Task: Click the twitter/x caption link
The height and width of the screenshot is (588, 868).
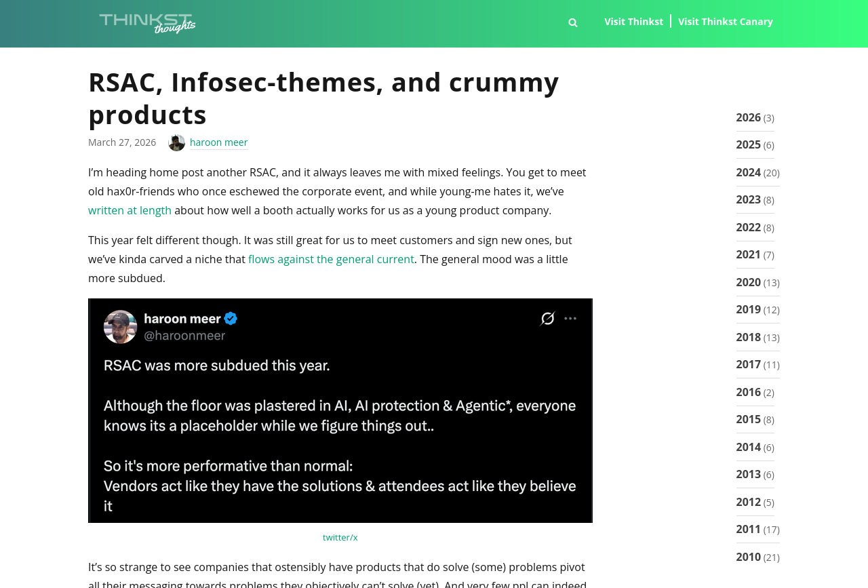Action: pyautogui.click(x=340, y=537)
